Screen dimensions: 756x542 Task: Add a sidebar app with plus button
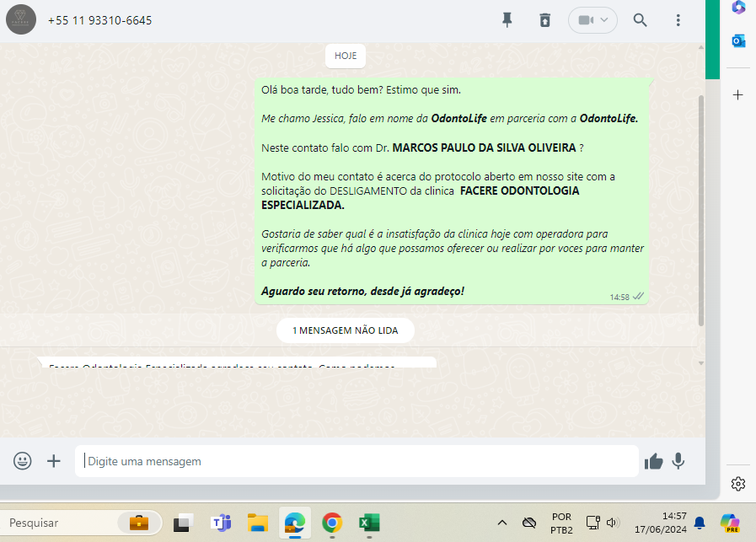(x=737, y=95)
